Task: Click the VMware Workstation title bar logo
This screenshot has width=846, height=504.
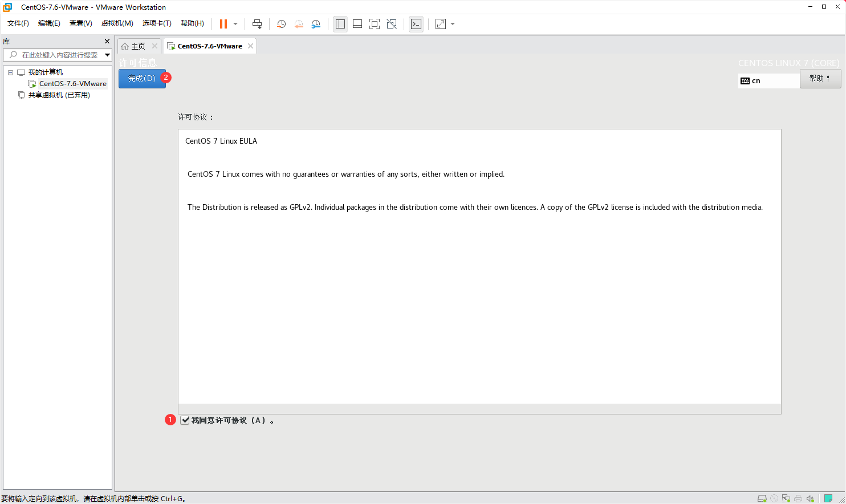Action: click(7, 7)
